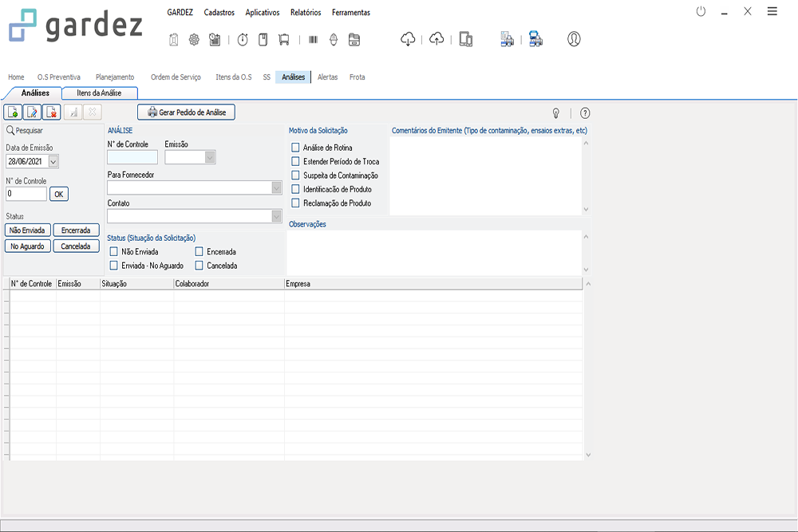Open the gear settings toolbar icon

click(194, 40)
